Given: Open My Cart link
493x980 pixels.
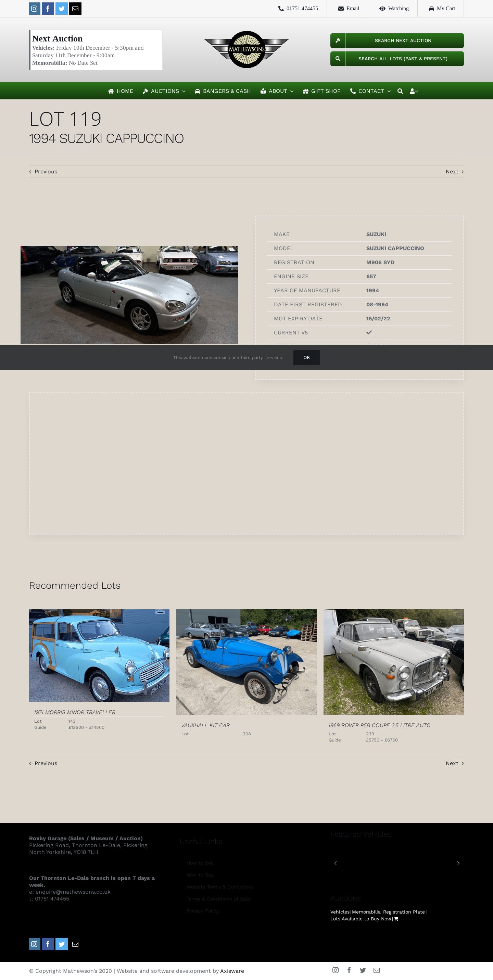Looking at the screenshot, I should [x=442, y=8].
